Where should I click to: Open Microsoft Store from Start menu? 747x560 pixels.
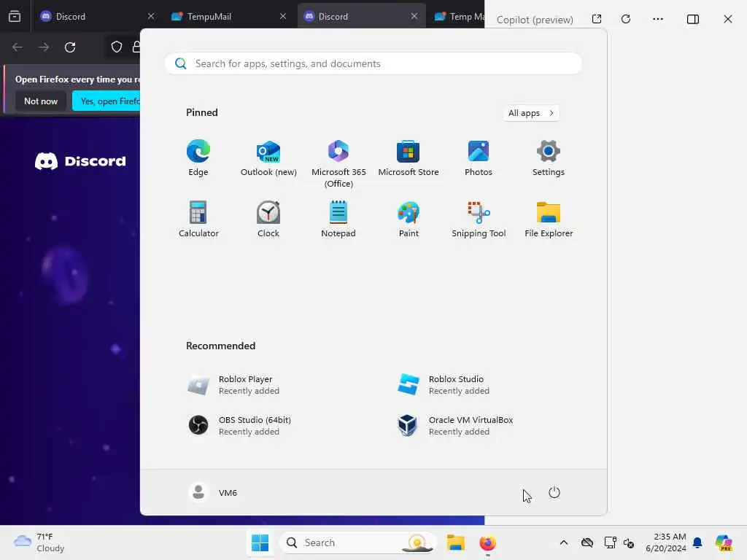click(x=409, y=158)
